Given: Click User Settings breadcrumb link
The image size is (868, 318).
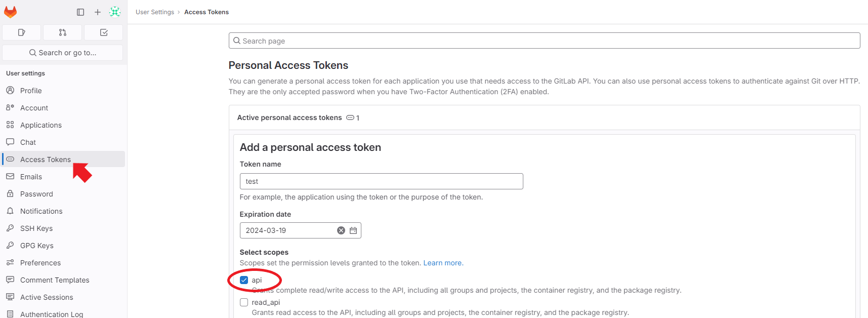Looking at the screenshot, I should (155, 12).
